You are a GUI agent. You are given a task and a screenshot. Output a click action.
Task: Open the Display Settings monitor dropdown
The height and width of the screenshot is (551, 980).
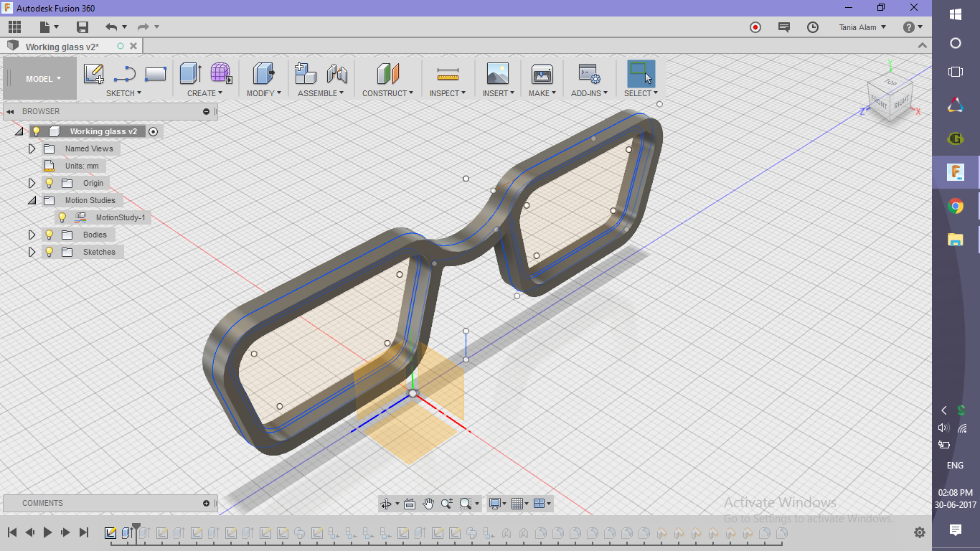click(497, 504)
